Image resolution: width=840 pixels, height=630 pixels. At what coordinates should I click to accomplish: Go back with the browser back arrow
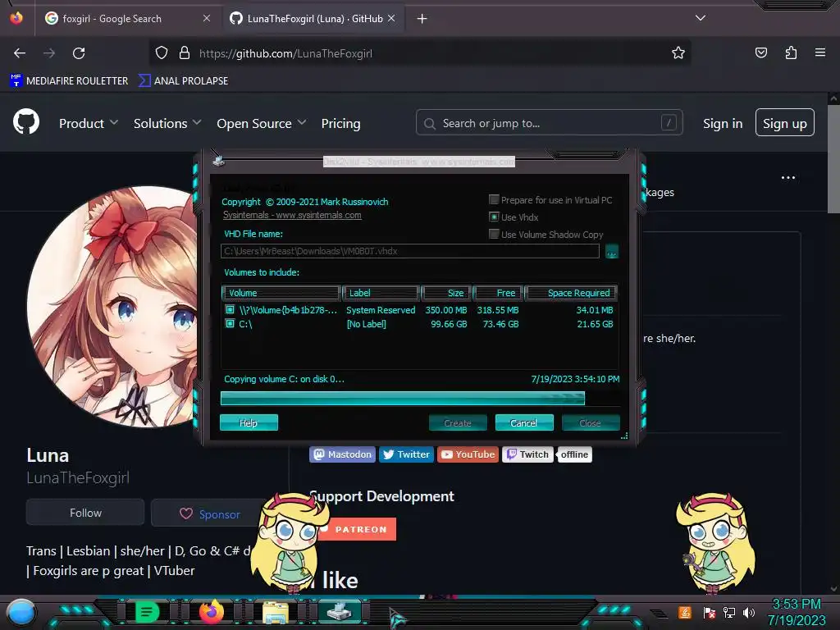click(x=20, y=53)
